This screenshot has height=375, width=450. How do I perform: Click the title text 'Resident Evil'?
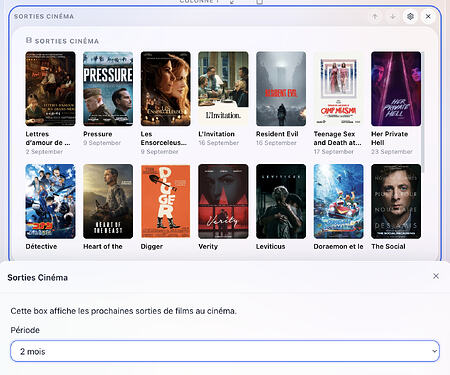[x=277, y=134]
